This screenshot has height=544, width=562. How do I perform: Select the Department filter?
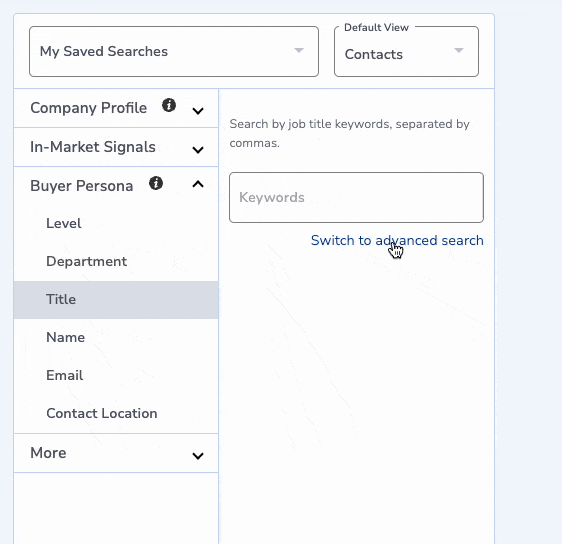[x=116, y=262]
